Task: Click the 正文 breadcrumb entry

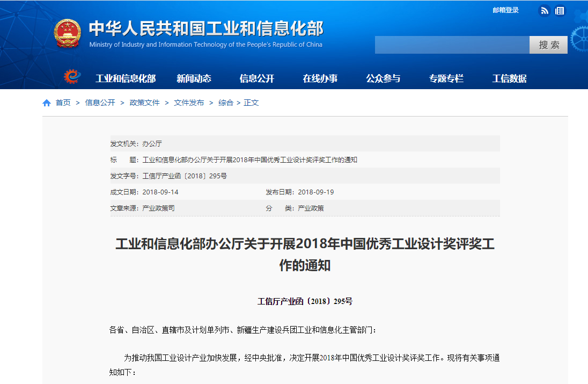Action: pos(250,102)
